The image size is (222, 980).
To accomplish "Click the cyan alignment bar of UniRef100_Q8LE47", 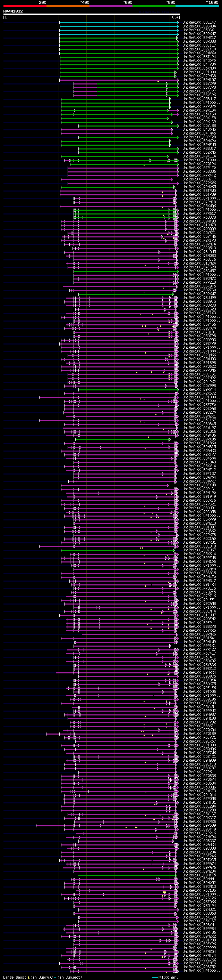I will point(119,23).
